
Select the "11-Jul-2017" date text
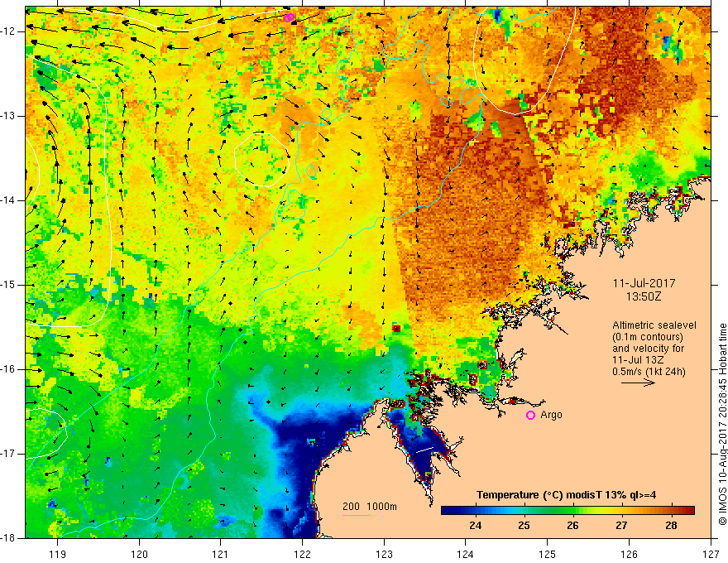pyautogui.click(x=644, y=283)
